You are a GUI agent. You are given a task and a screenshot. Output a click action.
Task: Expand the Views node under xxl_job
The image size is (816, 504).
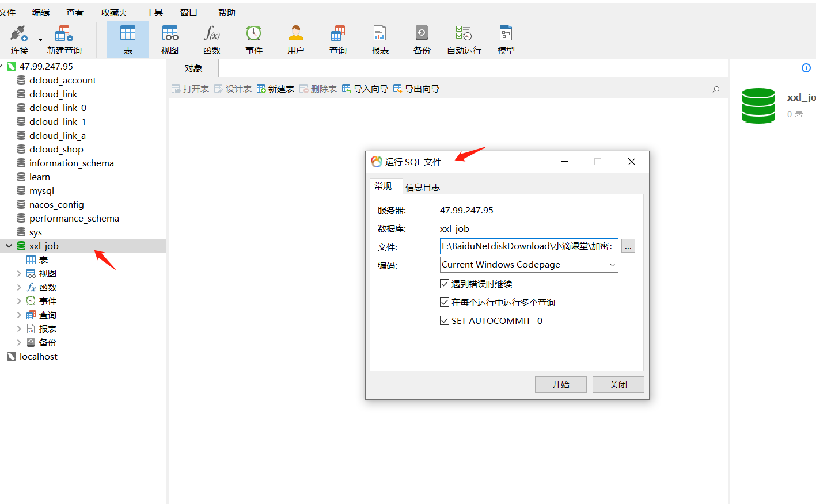pos(19,273)
